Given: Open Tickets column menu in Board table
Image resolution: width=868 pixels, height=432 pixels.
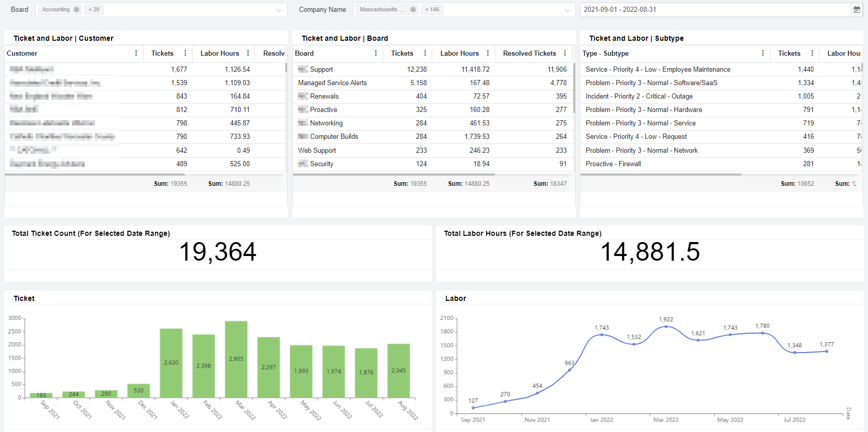Looking at the screenshot, I should click(x=425, y=53).
